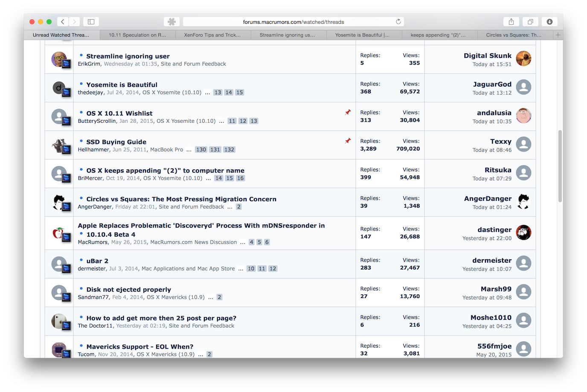
Task: Open Apple Replaces Problematic 'Discoveryd' thread
Action: click(x=201, y=230)
